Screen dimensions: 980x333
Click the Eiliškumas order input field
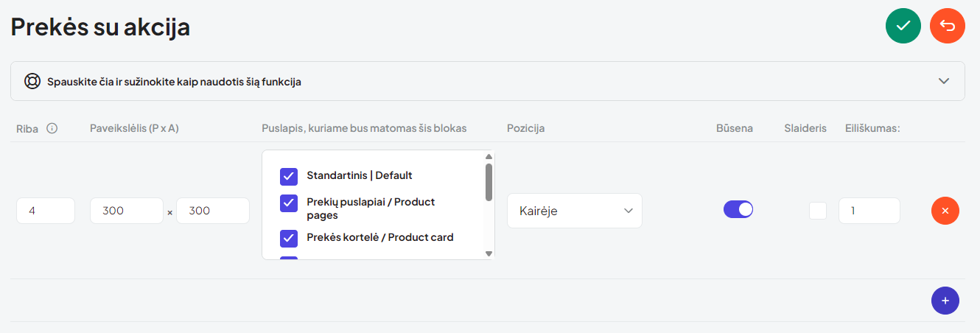pos(869,211)
